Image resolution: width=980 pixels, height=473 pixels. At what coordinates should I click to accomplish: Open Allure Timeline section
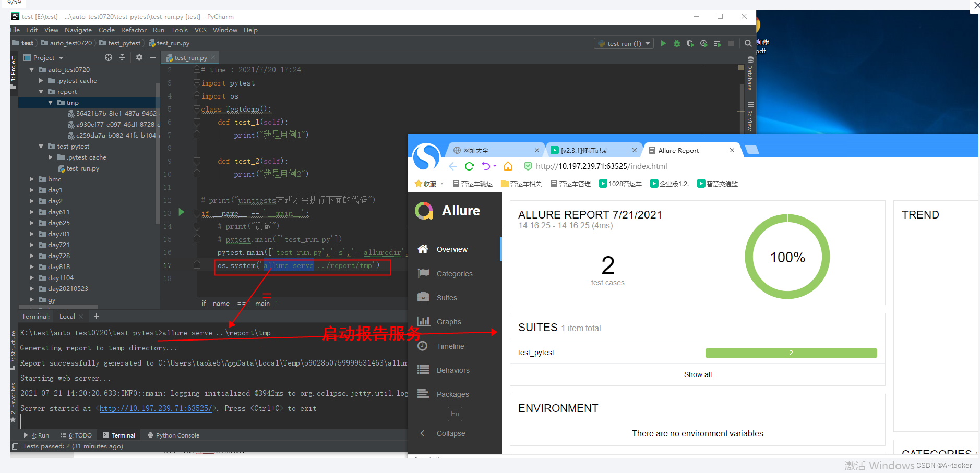455,346
